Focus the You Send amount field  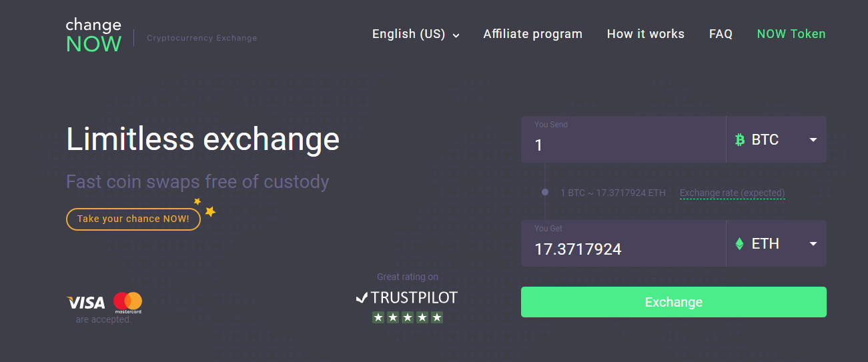(623, 139)
